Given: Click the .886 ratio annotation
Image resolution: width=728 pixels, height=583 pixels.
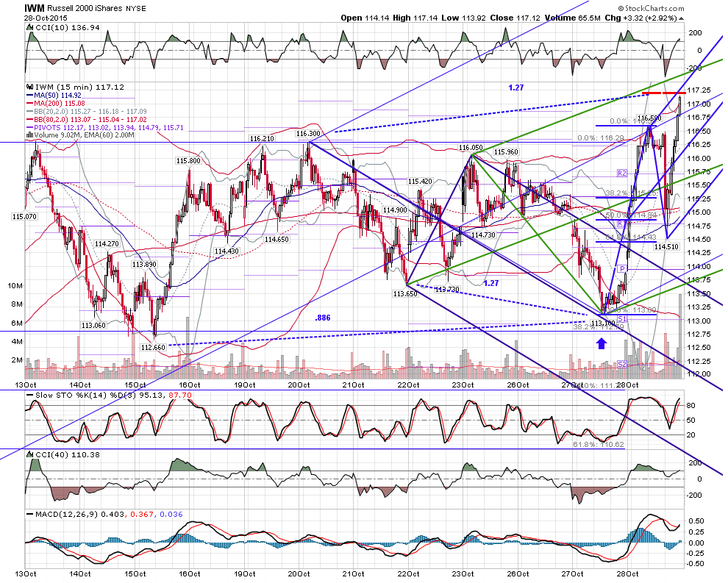Looking at the screenshot, I should click(x=323, y=318).
